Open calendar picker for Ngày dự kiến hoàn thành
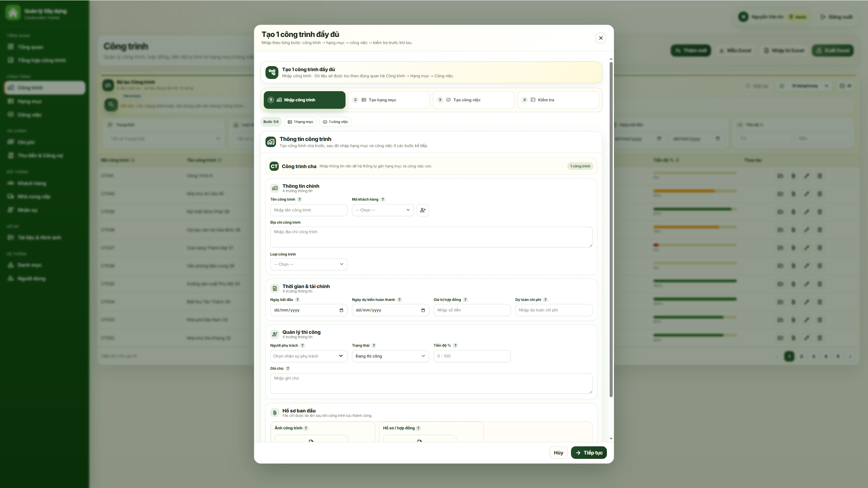Screen dimensions: 868x488 pos(423,310)
